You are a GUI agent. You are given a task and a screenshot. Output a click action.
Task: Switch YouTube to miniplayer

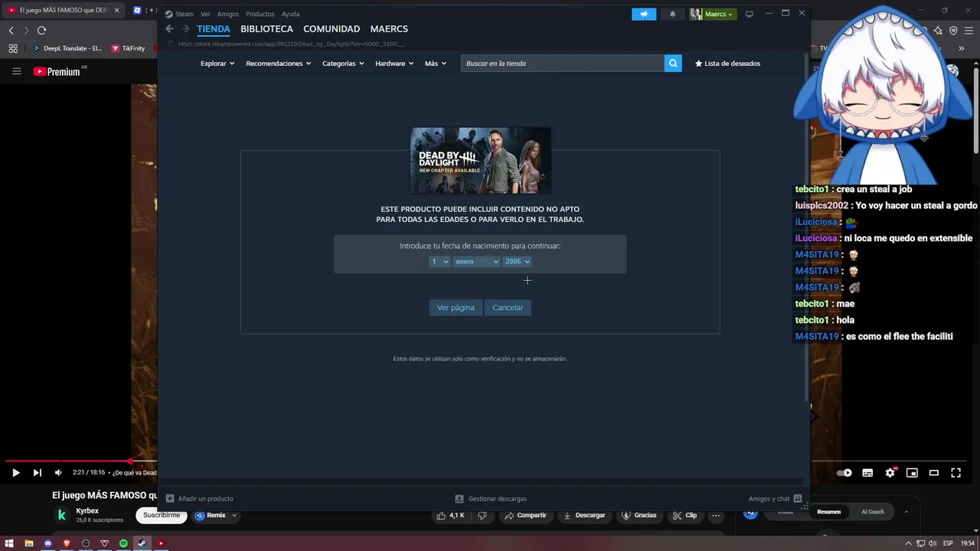912,473
